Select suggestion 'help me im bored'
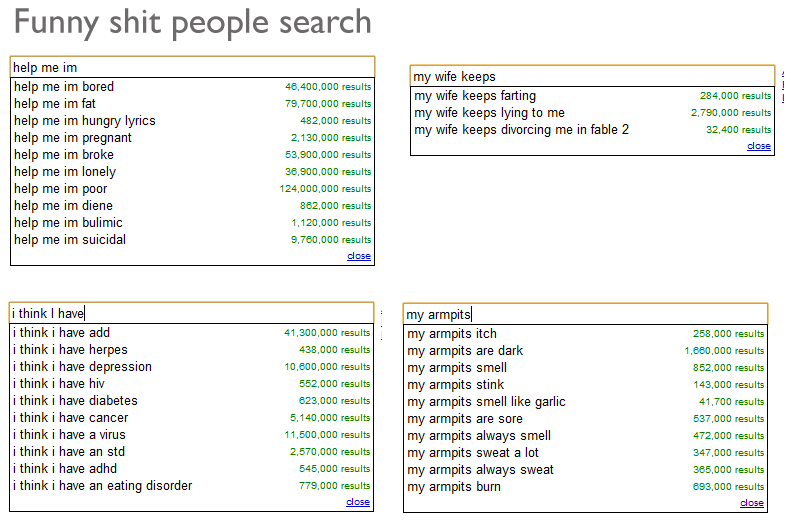 point(64,87)
